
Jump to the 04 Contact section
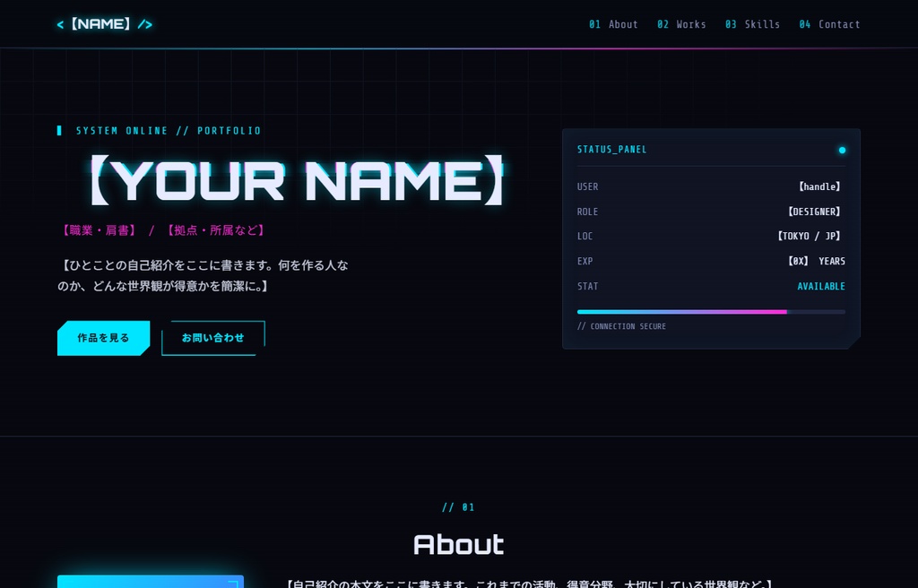pos(829,24)
